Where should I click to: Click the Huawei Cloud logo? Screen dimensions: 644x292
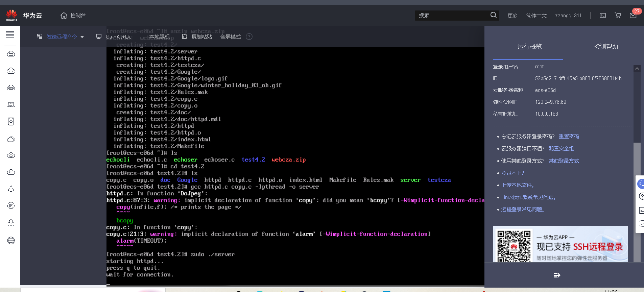[11, 15]
